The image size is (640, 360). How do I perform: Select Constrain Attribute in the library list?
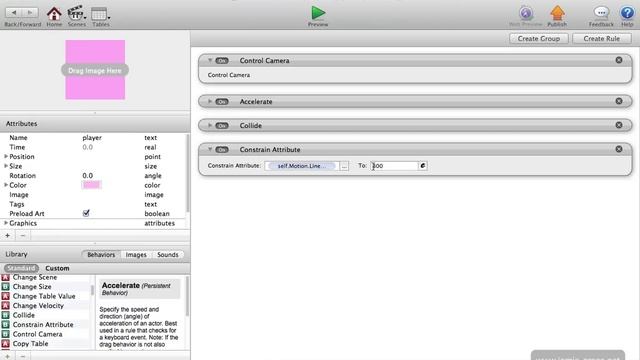43,324
